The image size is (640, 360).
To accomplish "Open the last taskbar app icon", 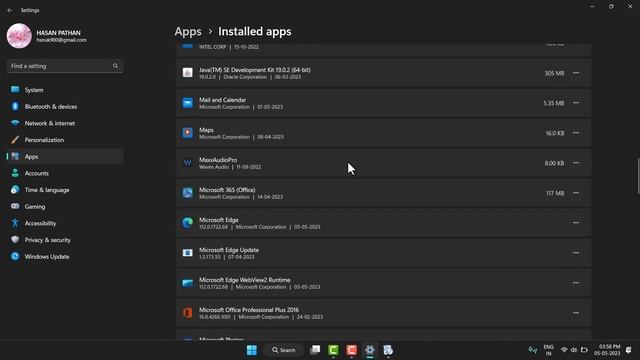I will pyautogui.click(x=388, y=350).
